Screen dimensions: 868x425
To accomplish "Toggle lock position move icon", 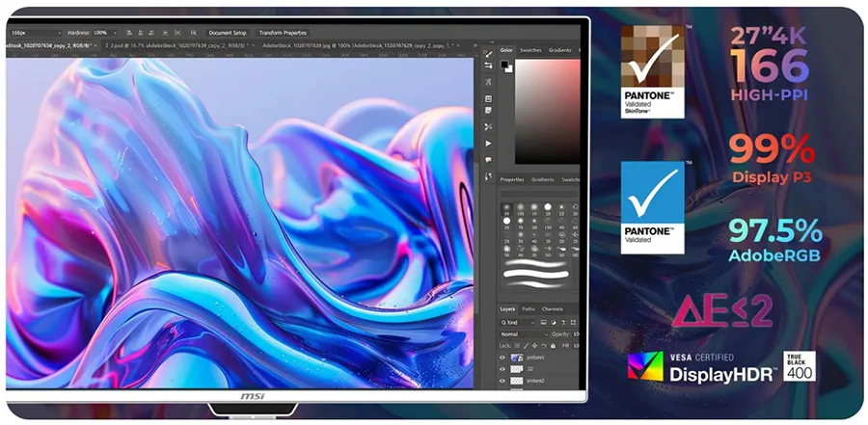I will click(x=536, y=345).
